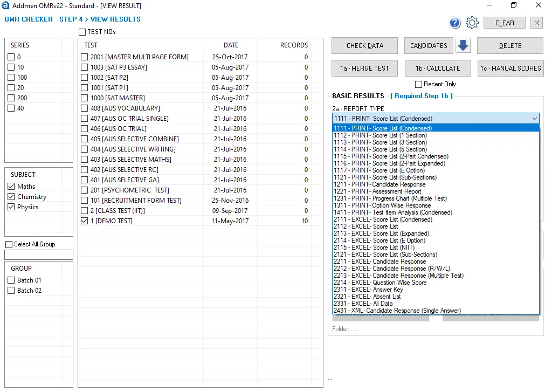Toggle the Recent Only checkbox

point(418,84)
